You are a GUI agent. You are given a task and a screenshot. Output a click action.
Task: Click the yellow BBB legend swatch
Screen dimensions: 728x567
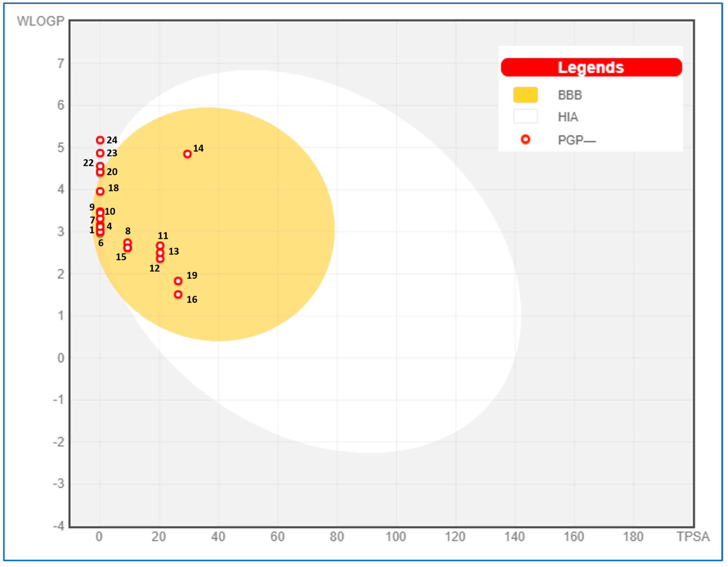pos(525,95)
